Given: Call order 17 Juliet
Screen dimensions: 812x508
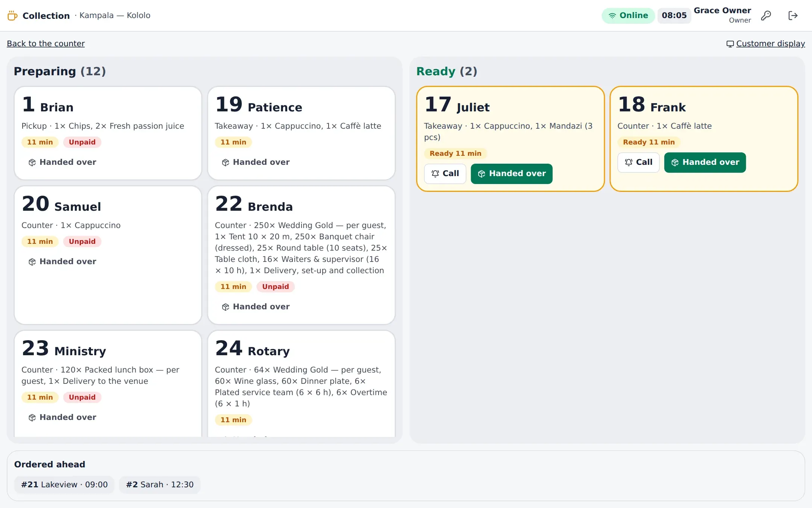Looking at the screenshot, I should click(x=445, y=173).
